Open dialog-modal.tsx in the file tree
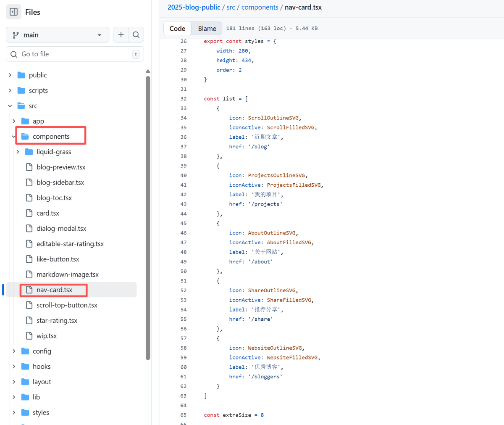The height and width of the screenshot is (425, 504). click(x=61, y=229)
